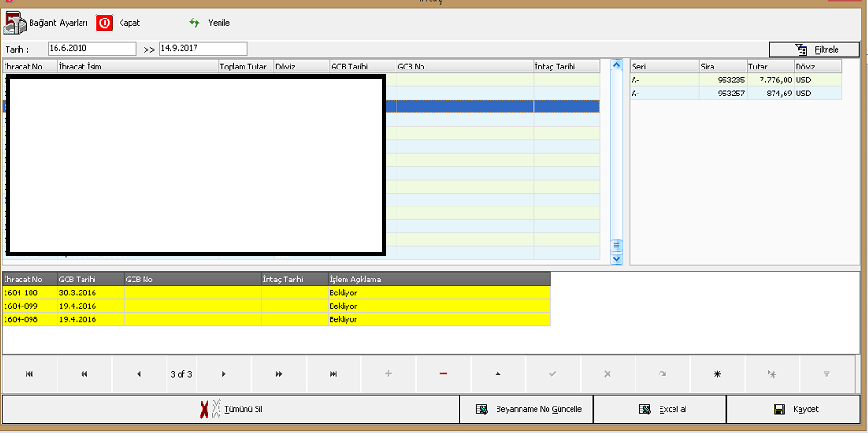Click the refresh curved arrow icon

662,374
